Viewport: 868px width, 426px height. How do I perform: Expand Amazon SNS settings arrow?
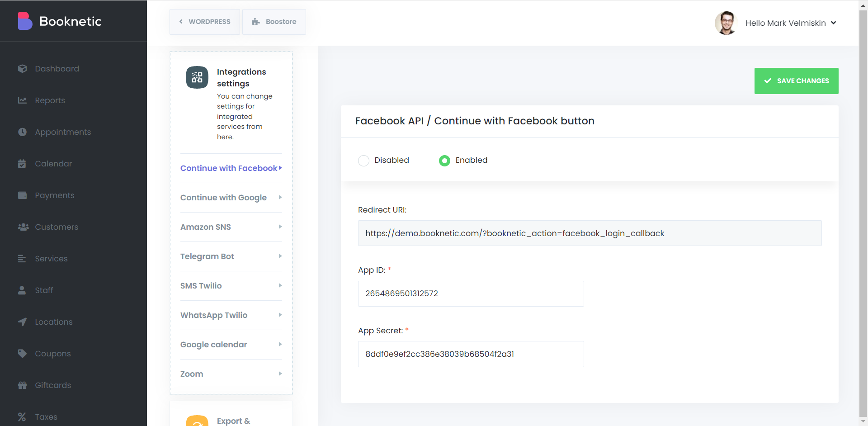tap(280, 227)
